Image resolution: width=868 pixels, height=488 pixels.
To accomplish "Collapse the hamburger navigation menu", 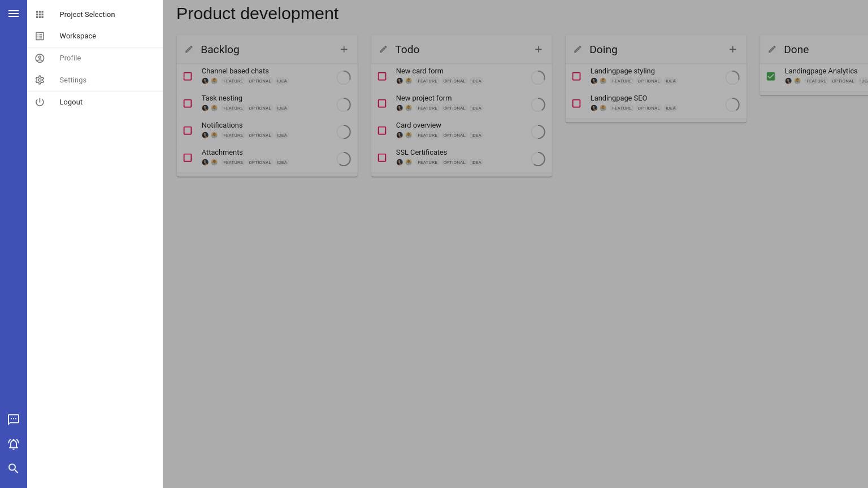I will 14,14.
